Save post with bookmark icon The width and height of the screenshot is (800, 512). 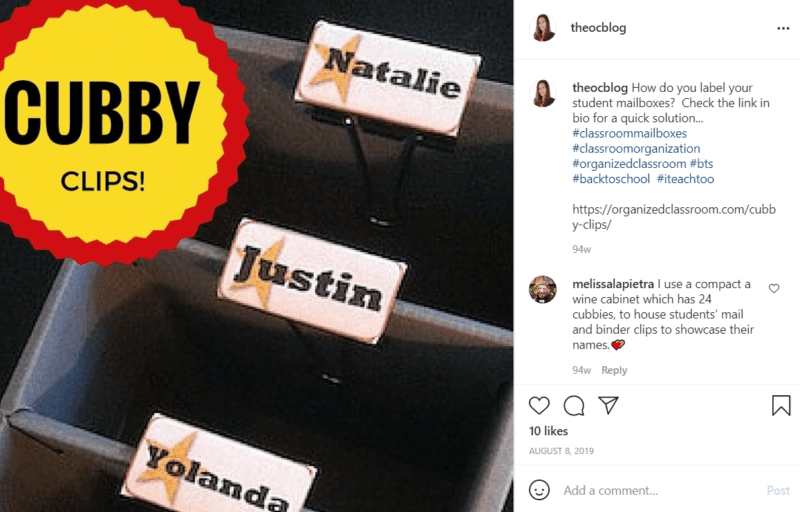(781, 405)
